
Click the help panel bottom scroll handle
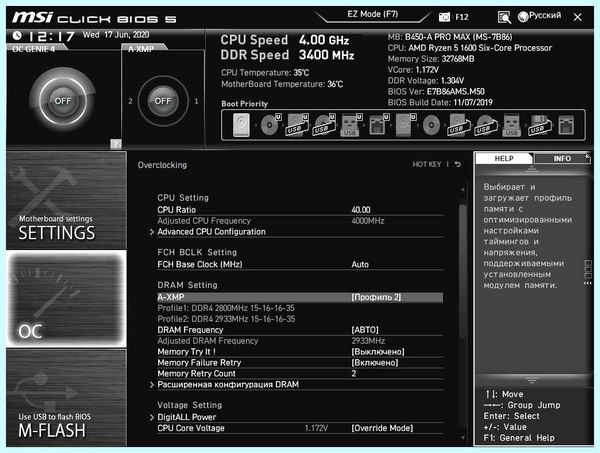(x=531, y=380)
